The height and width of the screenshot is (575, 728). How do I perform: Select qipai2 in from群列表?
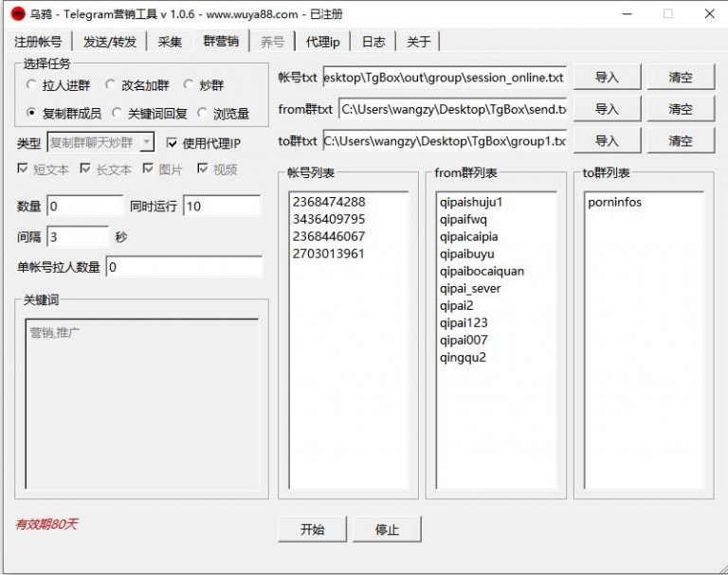point(456,305)
